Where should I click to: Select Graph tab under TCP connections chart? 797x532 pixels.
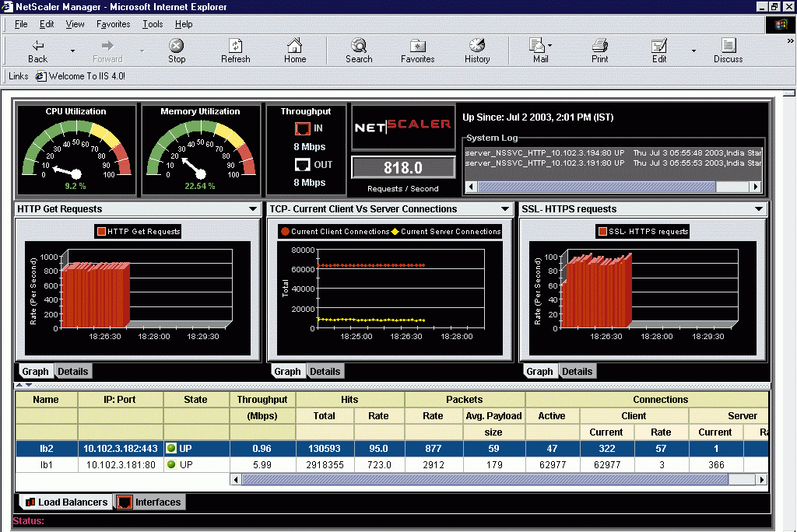287,372
